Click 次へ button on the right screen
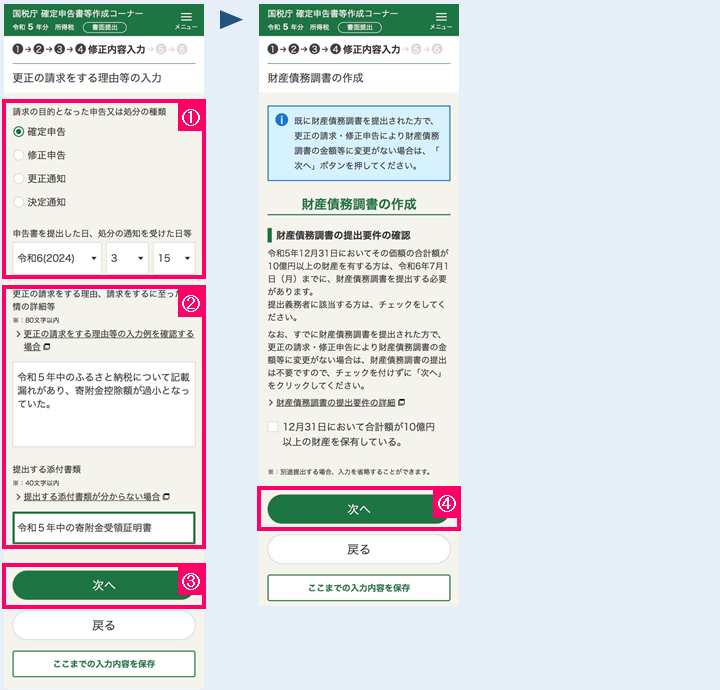720x690 pixels. [359, 509]
